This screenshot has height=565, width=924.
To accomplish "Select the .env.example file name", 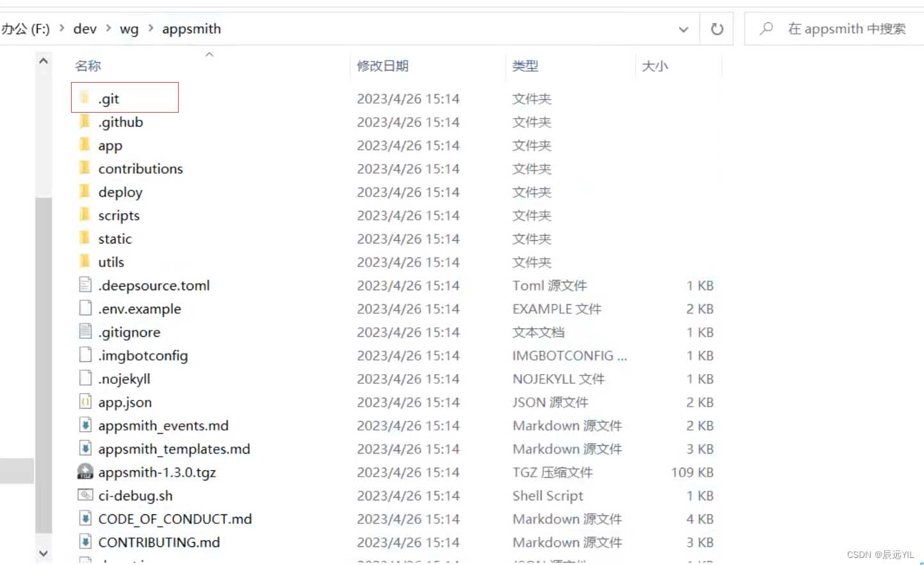I will click(x=140, y=309).
